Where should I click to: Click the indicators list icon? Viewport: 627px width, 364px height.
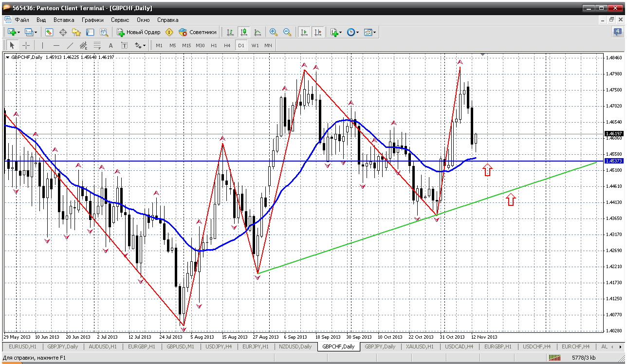(334, 32)
